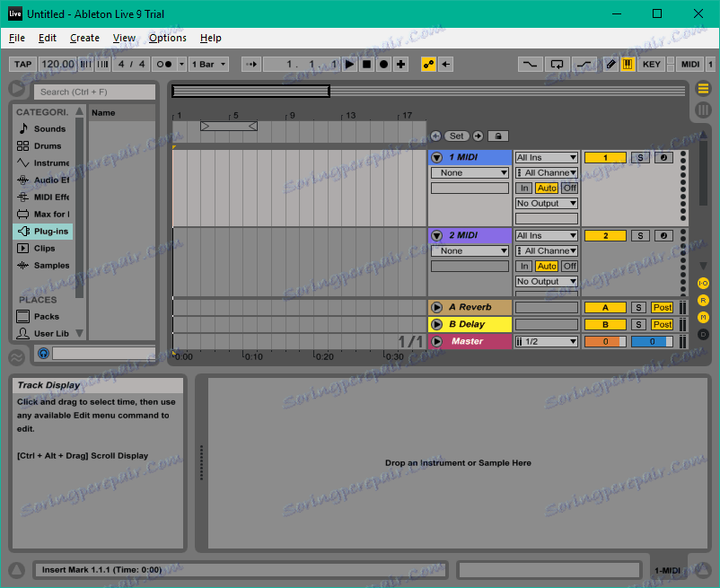Toggle the Lock Envelopes button

[x=498, y=136]
